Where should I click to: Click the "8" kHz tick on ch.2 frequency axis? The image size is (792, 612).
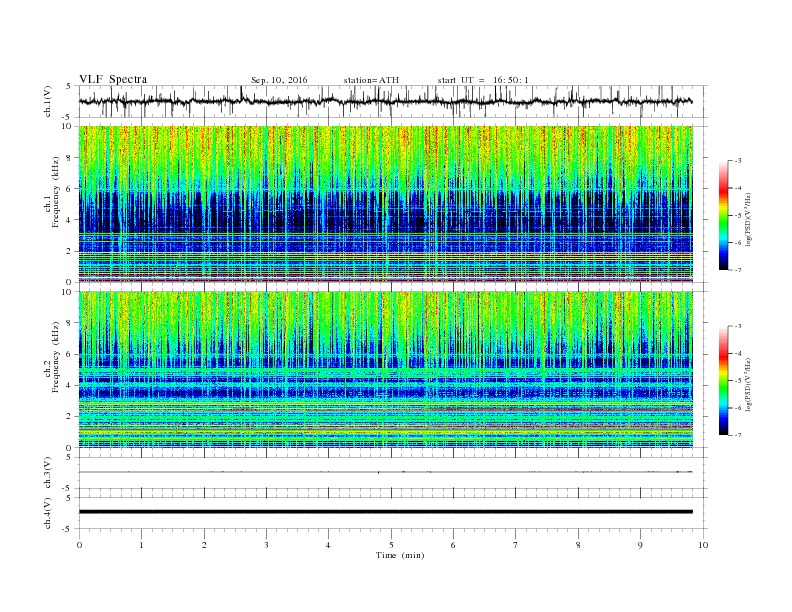pyautogui.click(x=69, y=323)
